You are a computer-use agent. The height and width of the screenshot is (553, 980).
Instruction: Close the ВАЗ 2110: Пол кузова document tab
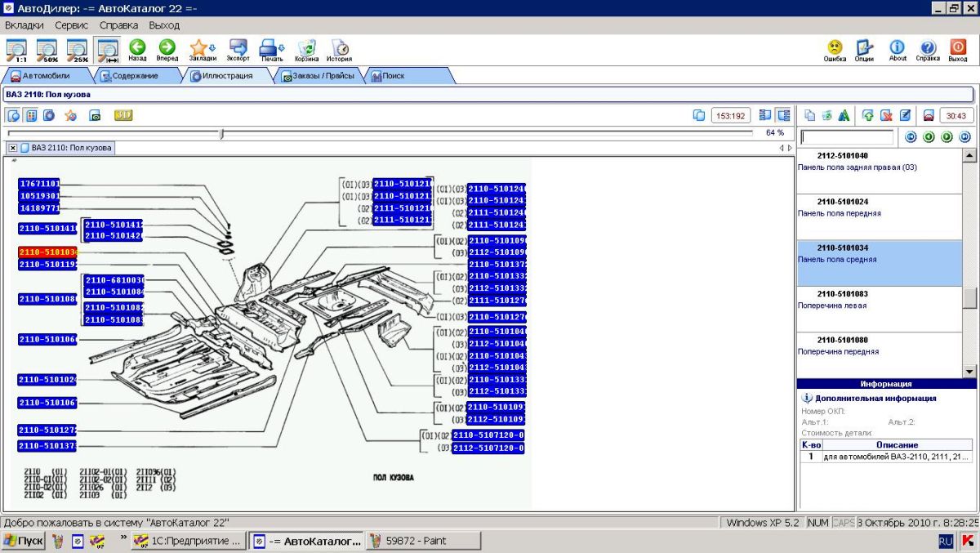13,148
